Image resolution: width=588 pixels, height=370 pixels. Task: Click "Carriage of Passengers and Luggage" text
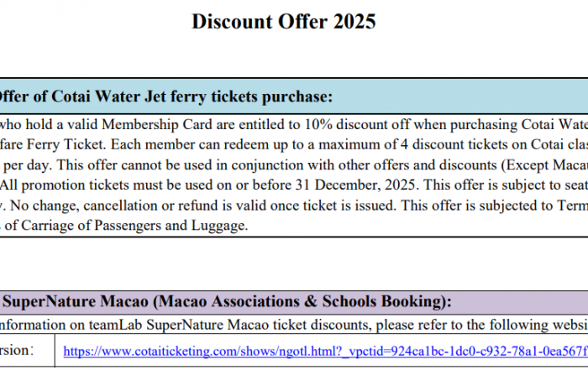point(126,223)
